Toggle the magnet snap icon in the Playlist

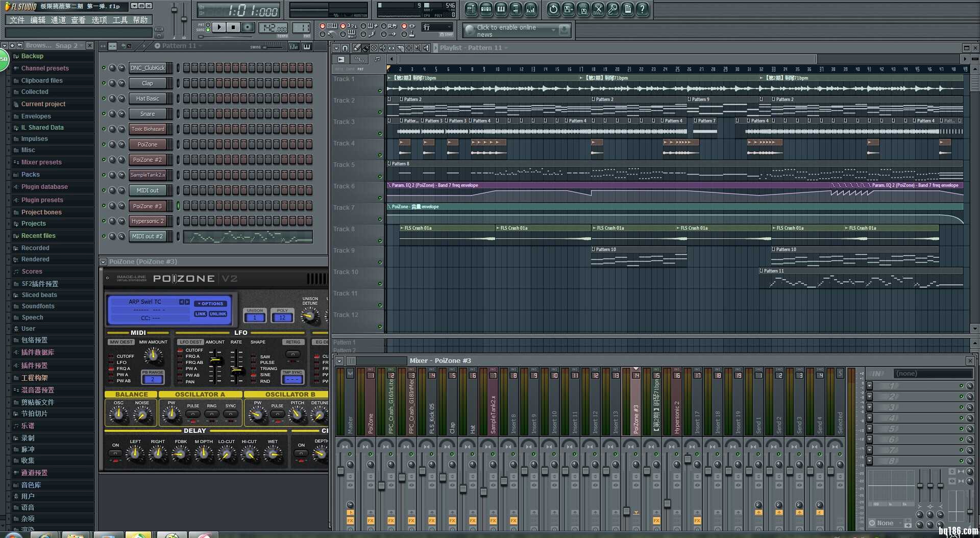pos(345,48)
